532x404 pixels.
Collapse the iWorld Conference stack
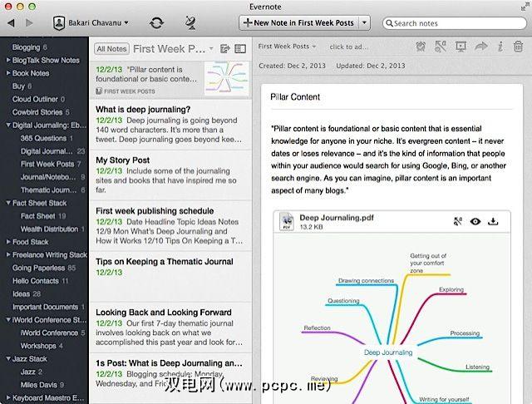click(8, 319)
